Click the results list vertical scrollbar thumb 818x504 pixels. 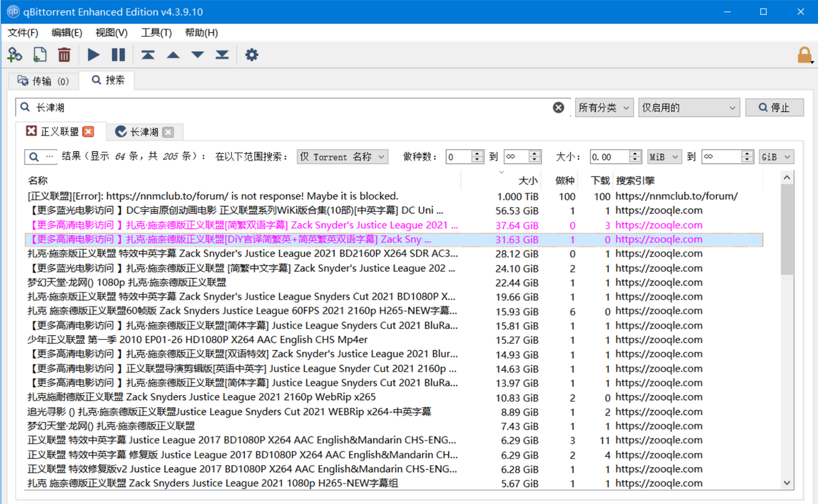(x=787, y=230)
